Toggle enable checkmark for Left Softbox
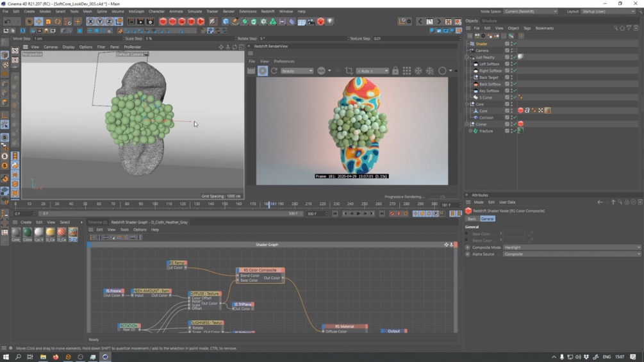The width and height of the screenshot is (644, 362). [515, 64]
